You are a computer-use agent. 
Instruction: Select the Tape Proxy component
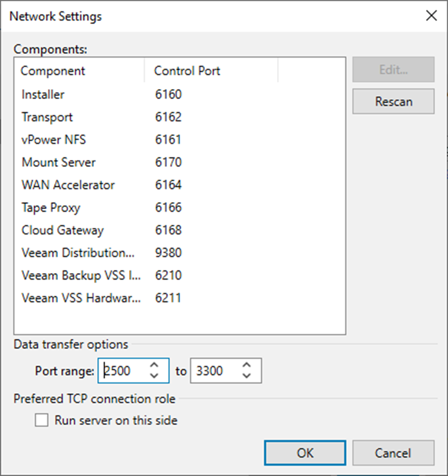[180, 207]
